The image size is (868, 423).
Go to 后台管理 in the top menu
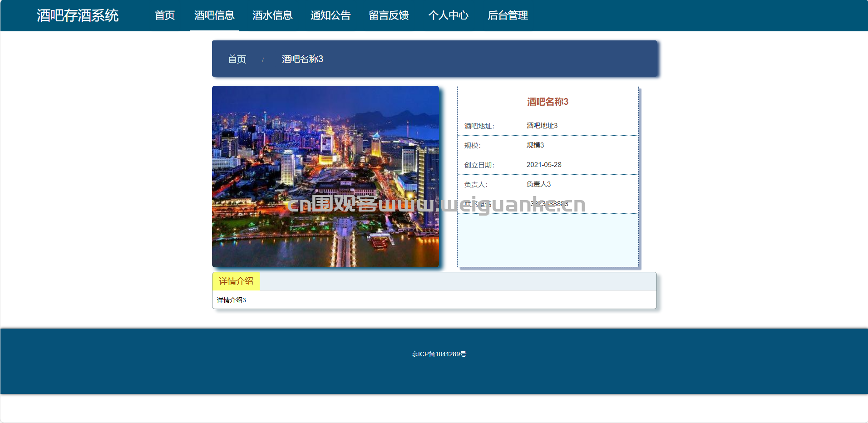tap(508, 15)
